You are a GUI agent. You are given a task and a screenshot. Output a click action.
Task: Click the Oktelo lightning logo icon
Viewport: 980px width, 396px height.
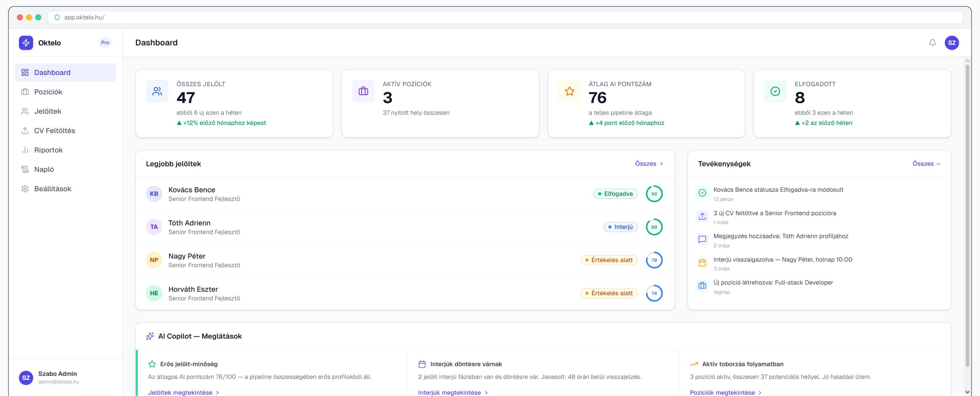point(26,43)
